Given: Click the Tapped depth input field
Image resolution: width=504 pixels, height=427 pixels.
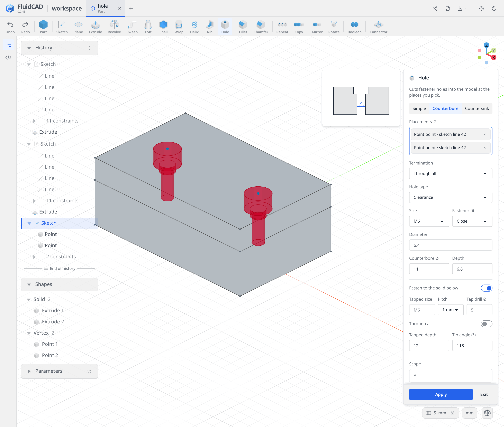Looking at the screenshot, I should (429, 346).
